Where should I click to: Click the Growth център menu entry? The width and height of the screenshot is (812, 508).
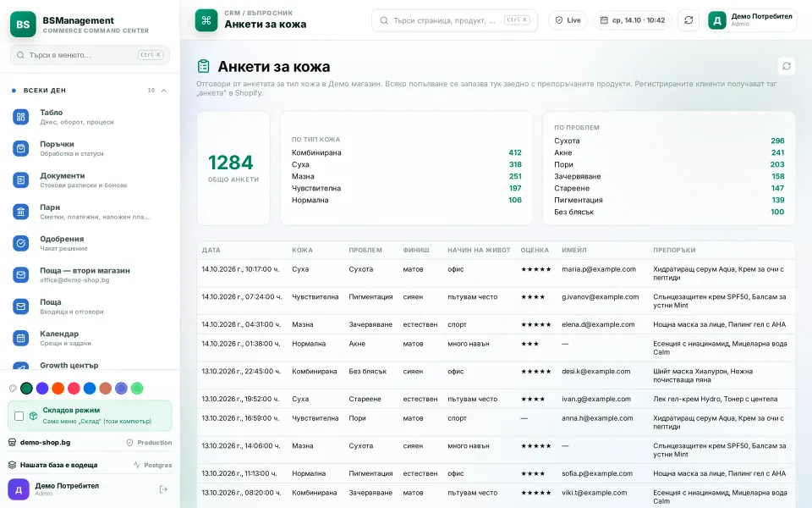(x=90, y=365)
